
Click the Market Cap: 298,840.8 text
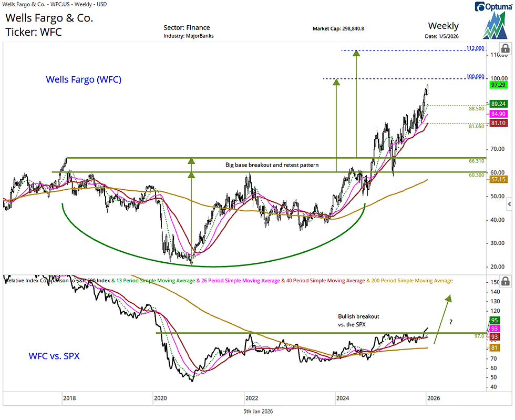338,28
